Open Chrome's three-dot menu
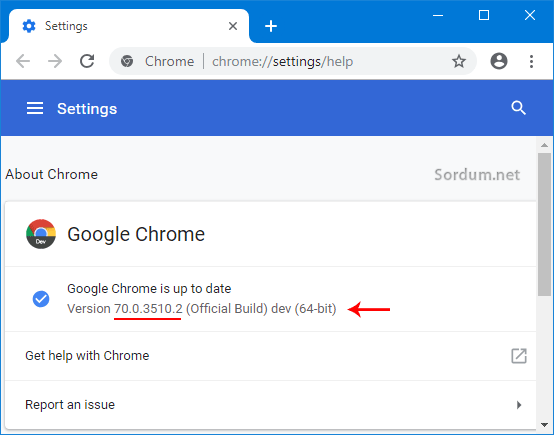 pyautogui.click(x=531, y=61)
